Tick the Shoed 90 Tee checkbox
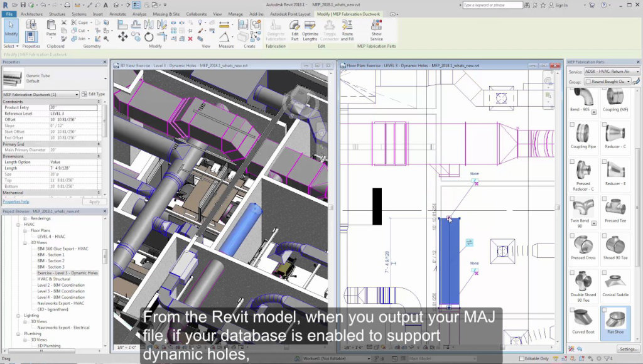Screen dimensions: 643x364 [604, 236]
